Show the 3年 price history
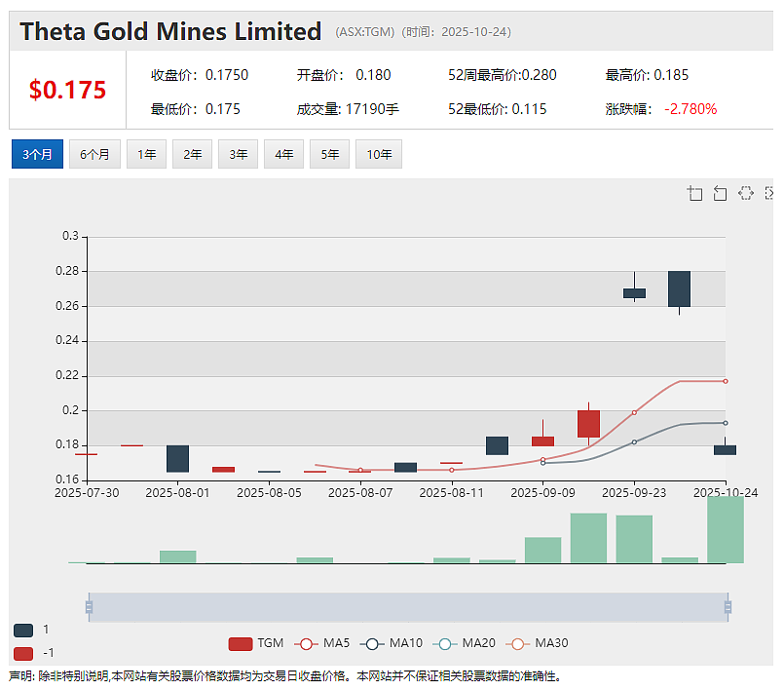 [238, 154]
